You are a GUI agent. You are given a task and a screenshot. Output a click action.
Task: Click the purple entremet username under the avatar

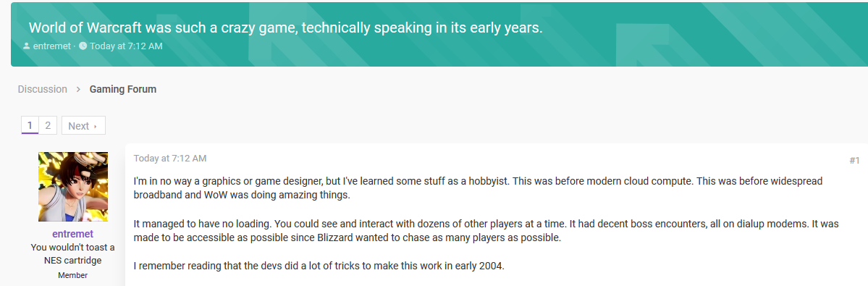click(73, 234)
